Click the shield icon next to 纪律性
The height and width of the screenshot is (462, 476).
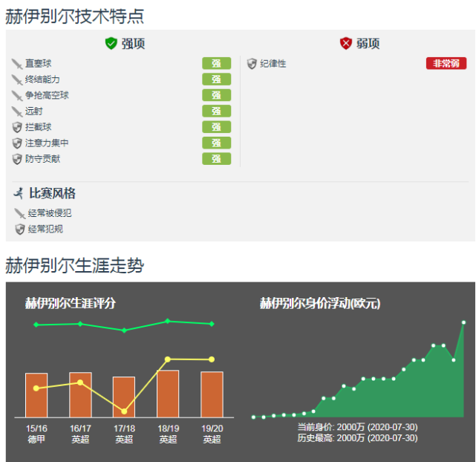pos(252,64)
